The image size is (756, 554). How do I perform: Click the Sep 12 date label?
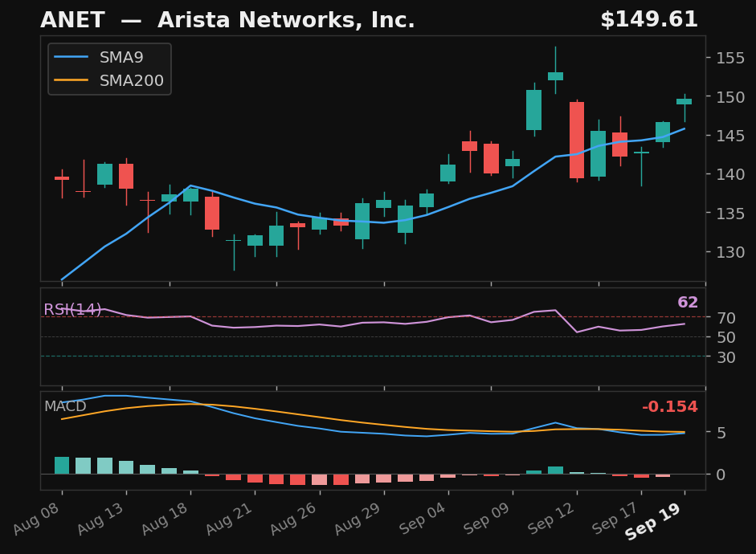point(552,519)
